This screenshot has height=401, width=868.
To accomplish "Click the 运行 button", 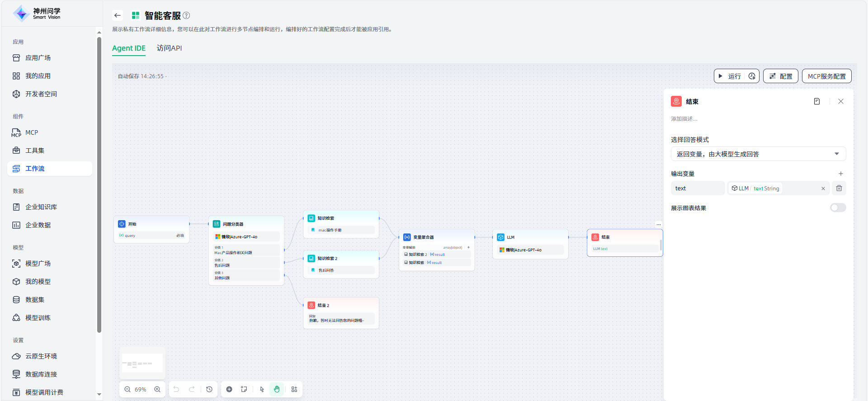I will 730,76.
